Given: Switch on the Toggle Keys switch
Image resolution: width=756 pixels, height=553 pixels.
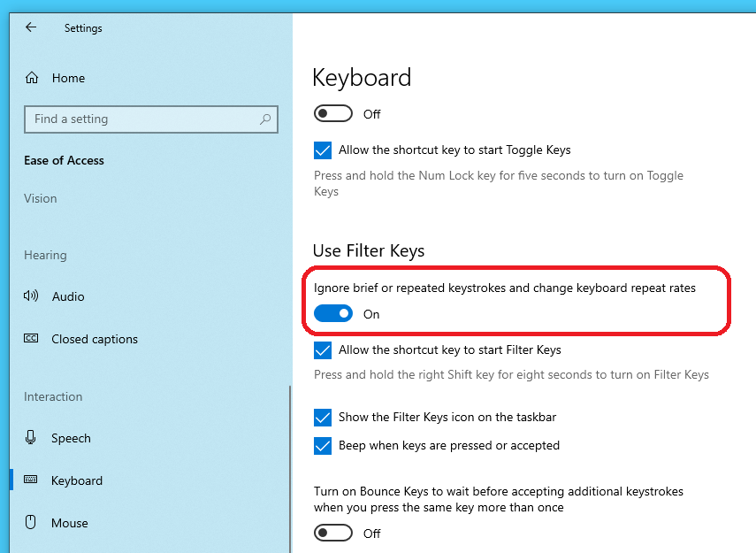Looking at the screenshot, I should click(x=333, y=114).
